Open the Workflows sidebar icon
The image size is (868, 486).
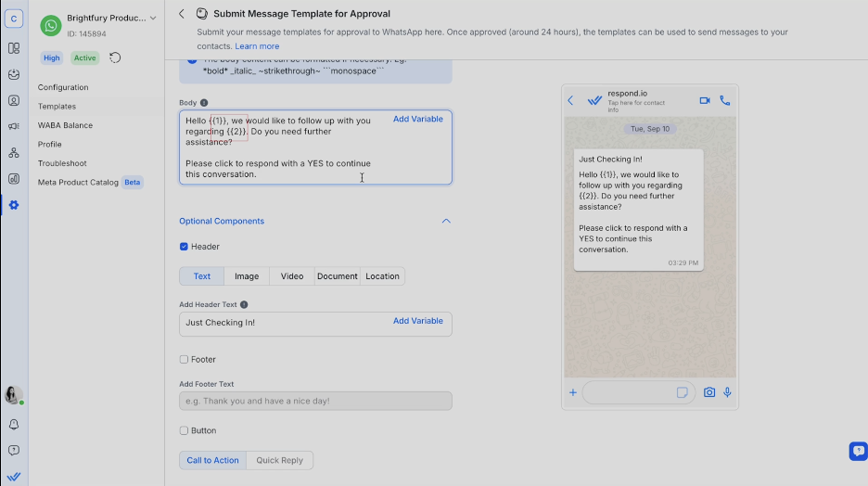[x=14, y=153]
